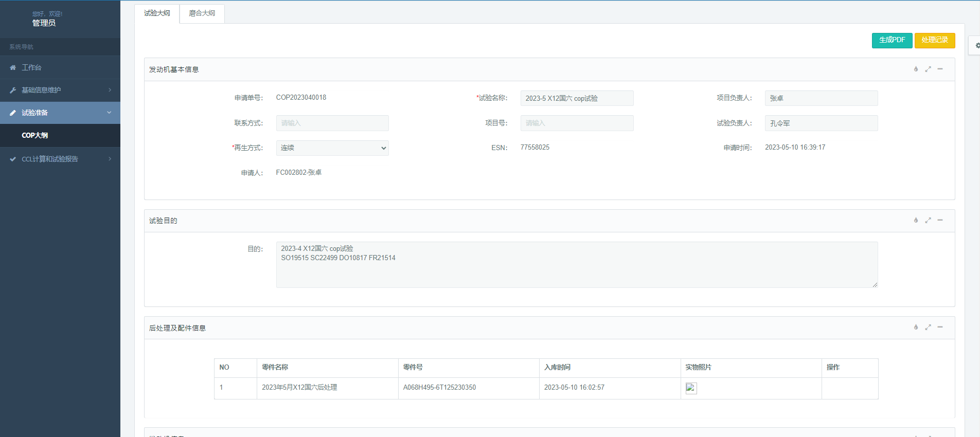Click the 处理记录 button
The height and width of the screenshot is (437, 980).
coord(935,40)
